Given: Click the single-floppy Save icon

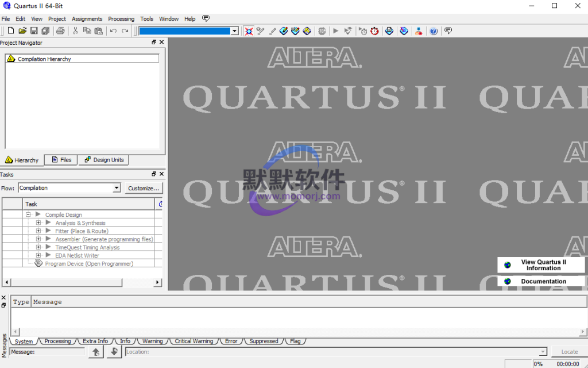Looking at the screenshot, I should [x=34, y=31].
